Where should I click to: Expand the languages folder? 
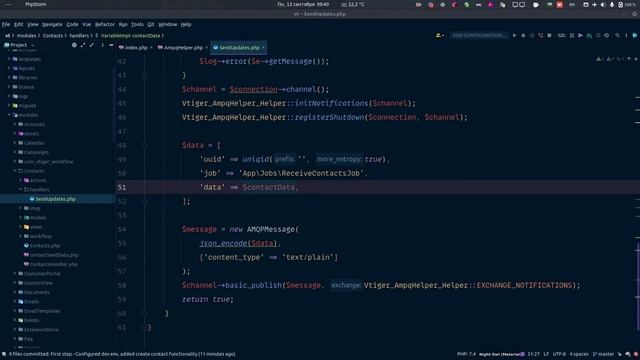coord(9,59)
